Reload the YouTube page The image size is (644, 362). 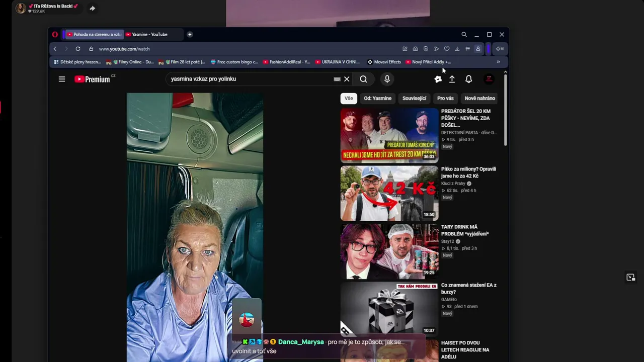pos(78,49)
